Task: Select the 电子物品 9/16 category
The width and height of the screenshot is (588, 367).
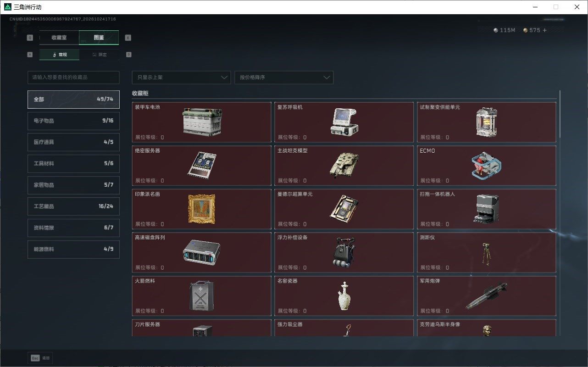Action: 73,121
